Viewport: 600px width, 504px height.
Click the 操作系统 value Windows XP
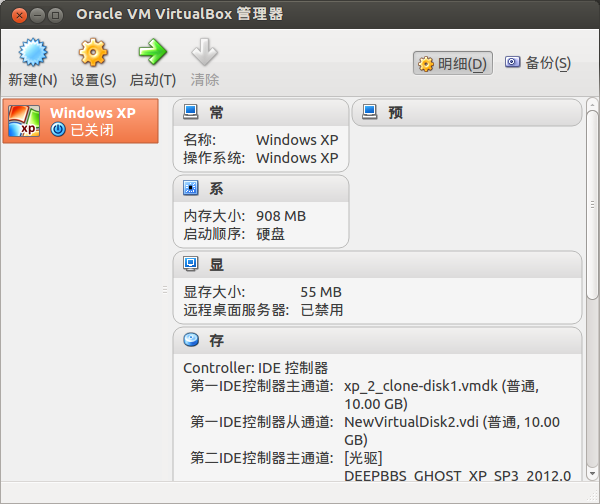[297, 158]
